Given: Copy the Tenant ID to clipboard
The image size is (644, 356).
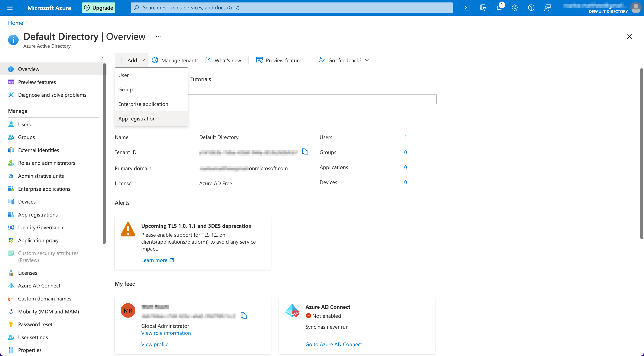Looking at the screenshot, I should click(305, 152).
